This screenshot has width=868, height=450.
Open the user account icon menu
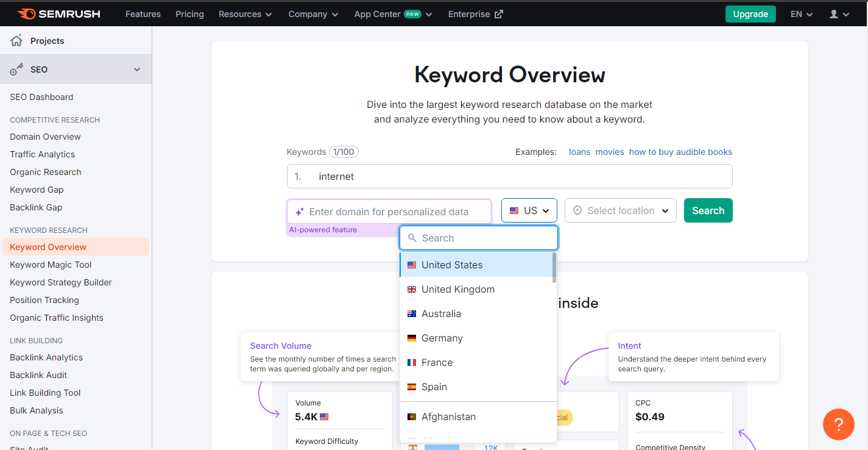coord(839,14)
